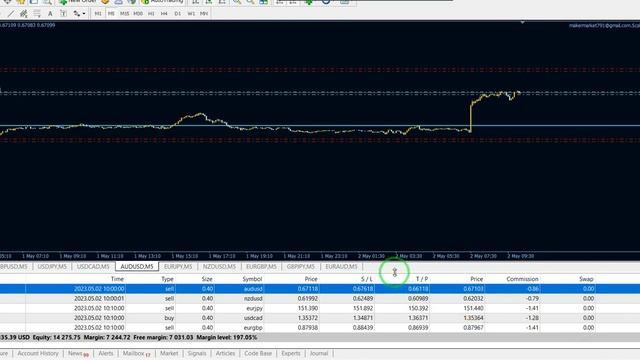Sort trades by Type column header

[x=167, y=279]
